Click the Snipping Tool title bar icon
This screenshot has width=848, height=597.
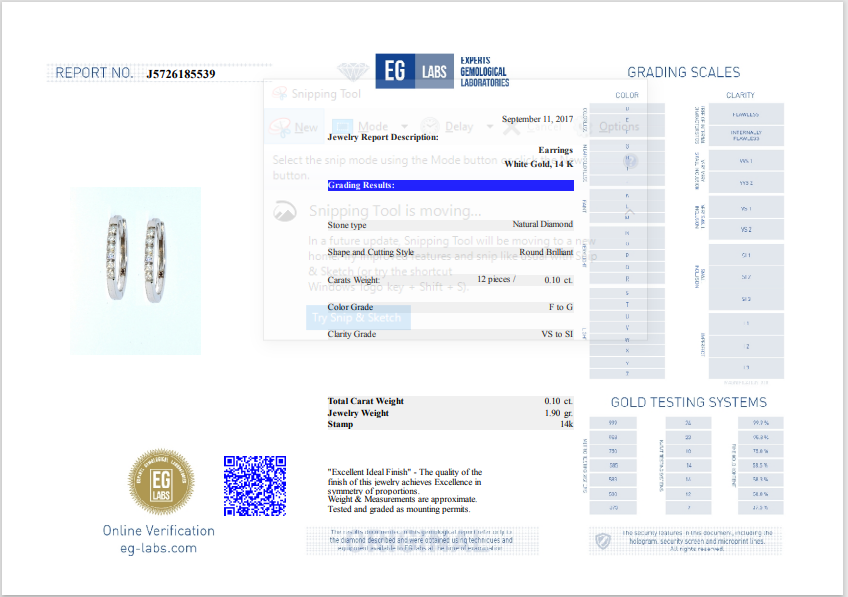point(280,94)
